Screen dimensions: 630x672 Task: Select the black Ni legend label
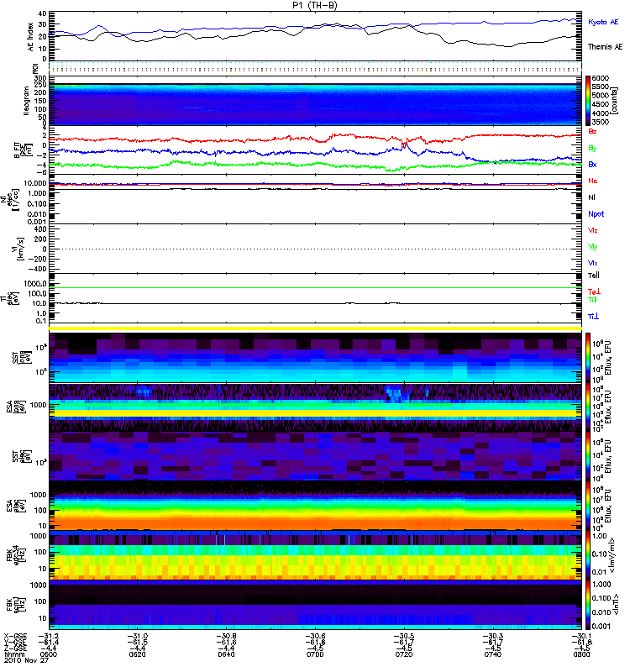point(591,197)
